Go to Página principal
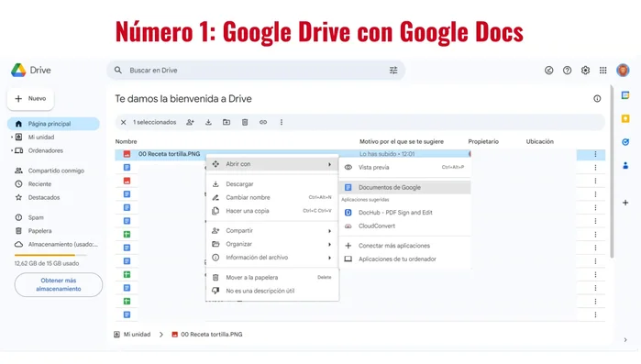641x364 pixels. click(x=53, y=124)
